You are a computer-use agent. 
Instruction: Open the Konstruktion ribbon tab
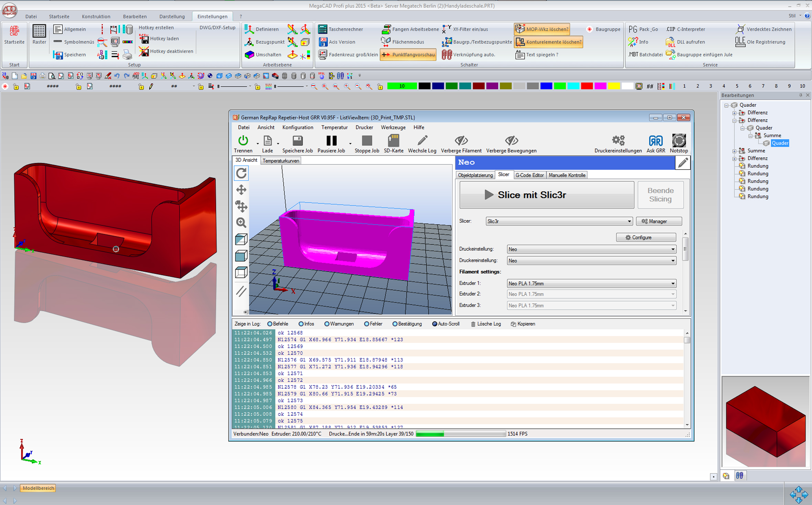[96, 17]
